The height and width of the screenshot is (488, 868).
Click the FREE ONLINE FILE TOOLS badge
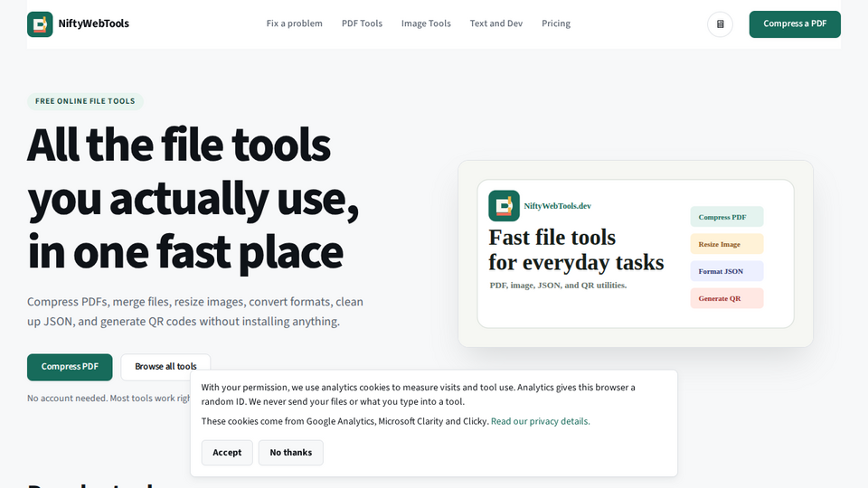(85, 101)
